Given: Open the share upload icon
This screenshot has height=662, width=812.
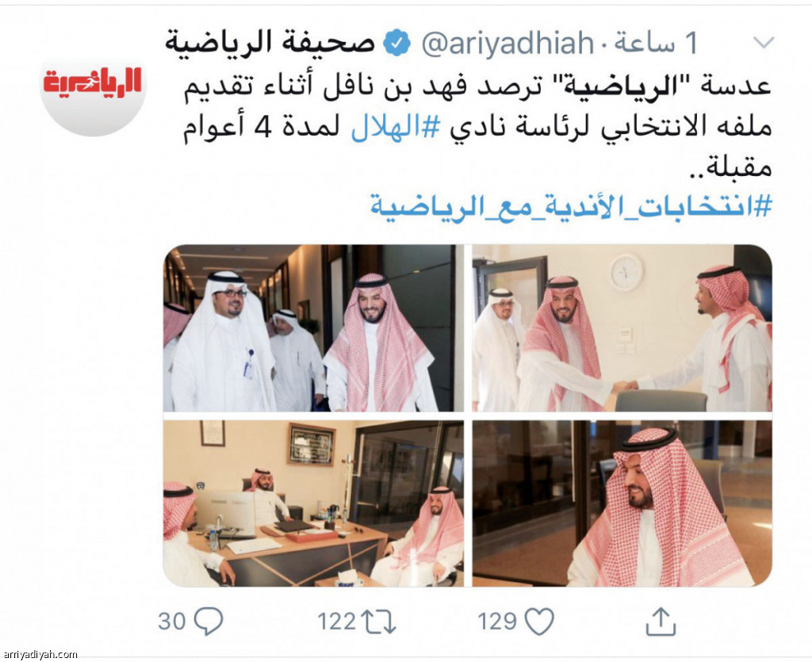Looking at the screenshot, I should tap(661, 621).
